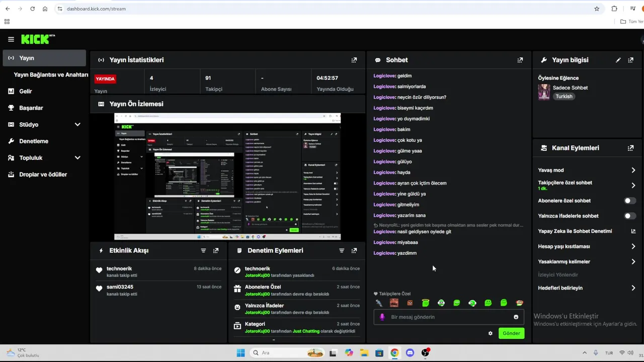The width and height of the screenshot is (644, 362).
Task: Focus the Bir mesaj gönderin input
Action: point(449,317)
